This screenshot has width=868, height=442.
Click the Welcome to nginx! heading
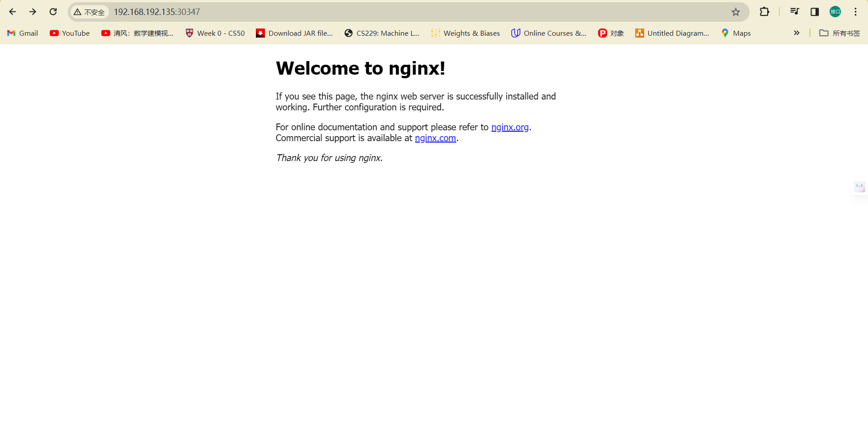click(360, 68)
